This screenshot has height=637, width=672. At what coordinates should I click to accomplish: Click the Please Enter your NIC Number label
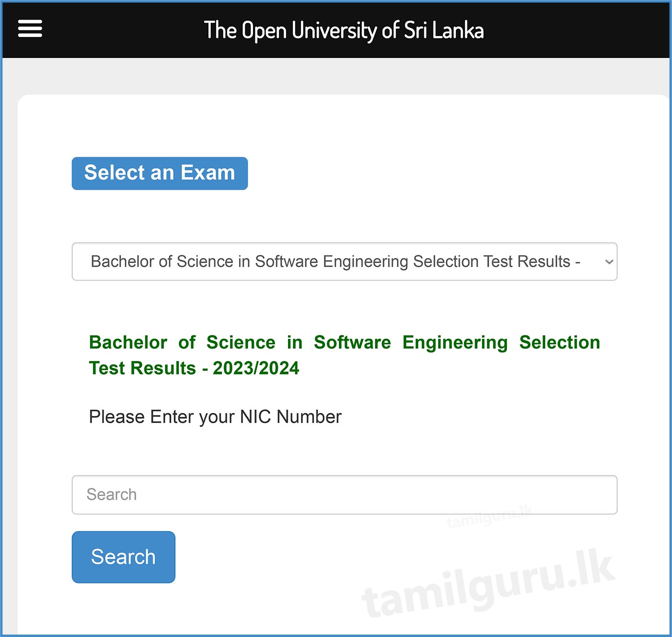214,417
